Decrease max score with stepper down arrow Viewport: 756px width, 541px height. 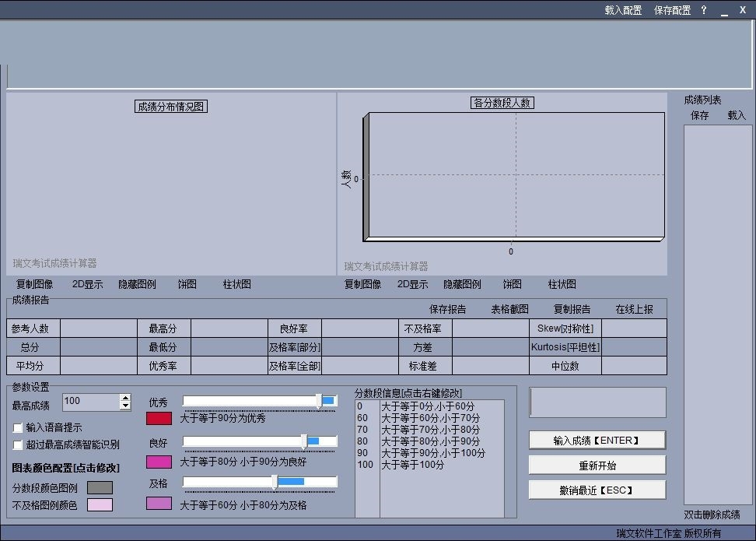pyautogui.click(x=125, y=406)
